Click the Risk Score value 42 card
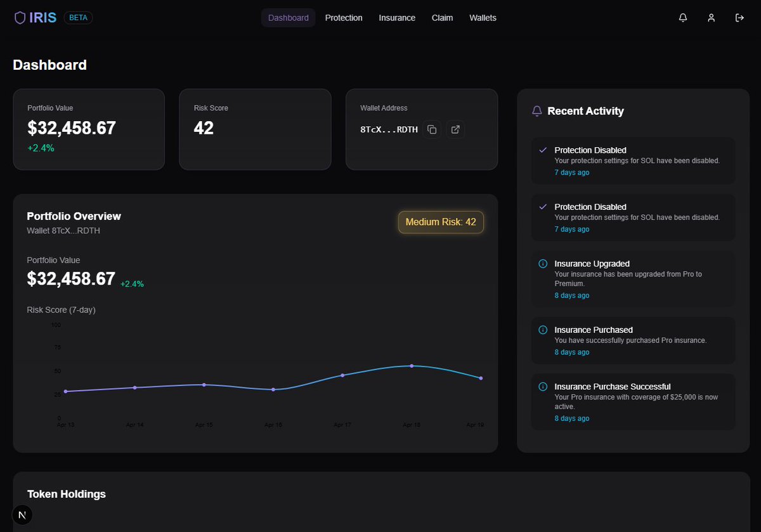Viewport: 761px width, 532px height. tap(255, 129)
